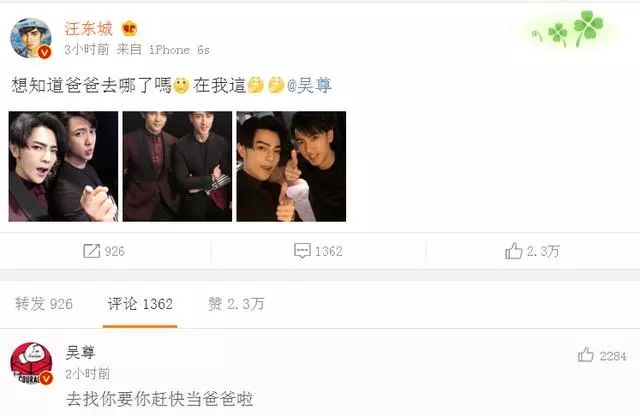Select the 评论 1362 tab
The height and width of the screenshot is (416, 640).
[140, 304]
